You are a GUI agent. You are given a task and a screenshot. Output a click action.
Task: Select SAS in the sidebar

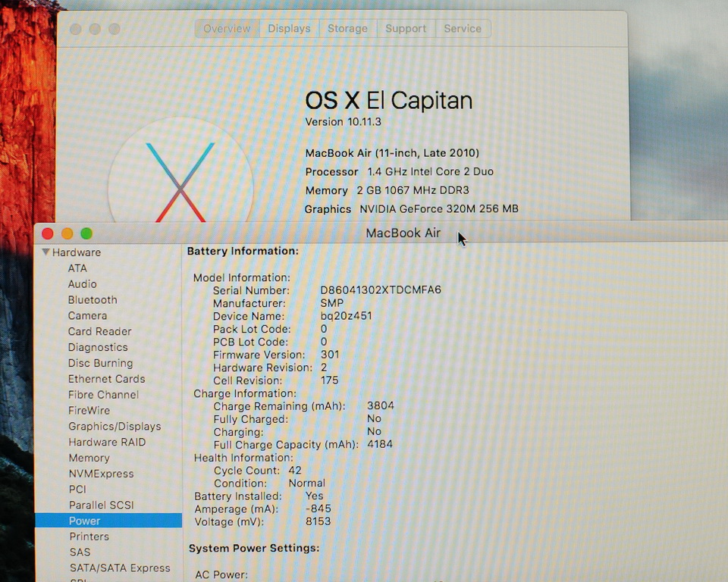point(80,552)
